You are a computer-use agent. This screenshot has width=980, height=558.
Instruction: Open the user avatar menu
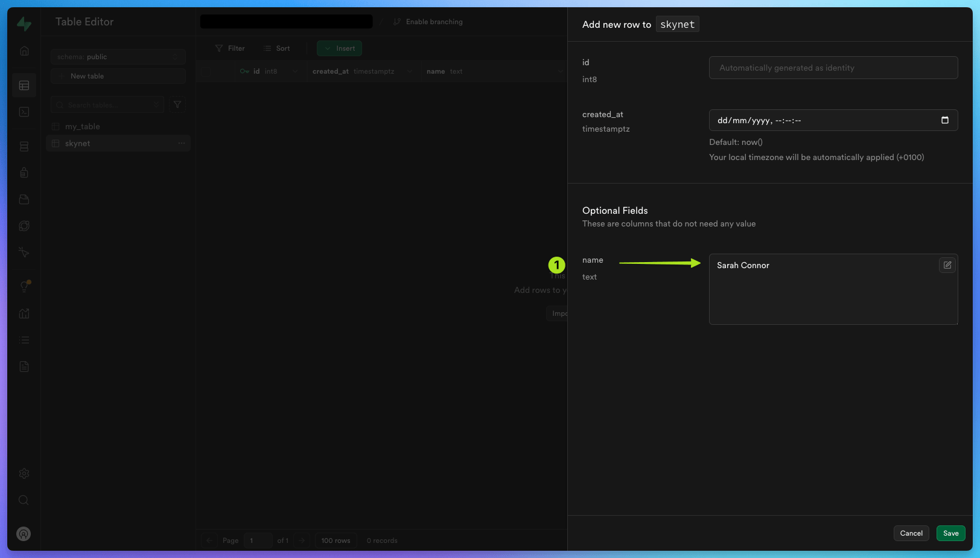[x=24, y=534]
